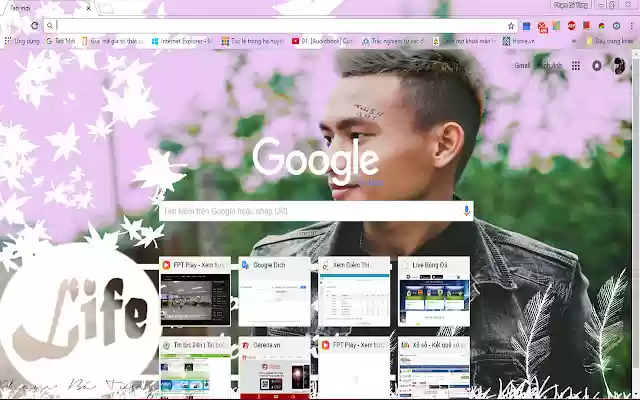Open the Tục lệ trong bookmark

[x=253, y=41]
